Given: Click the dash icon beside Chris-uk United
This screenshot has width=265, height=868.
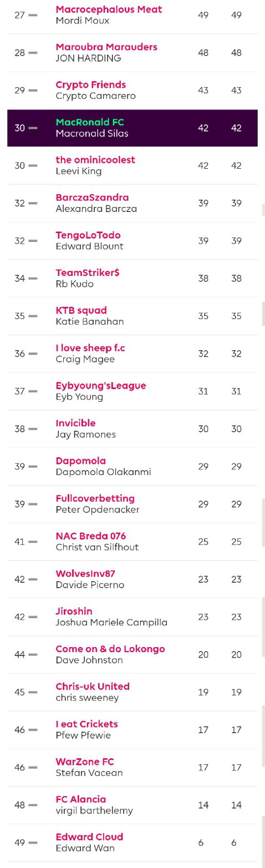Looking at the screenshot, I should click(33, 692).
